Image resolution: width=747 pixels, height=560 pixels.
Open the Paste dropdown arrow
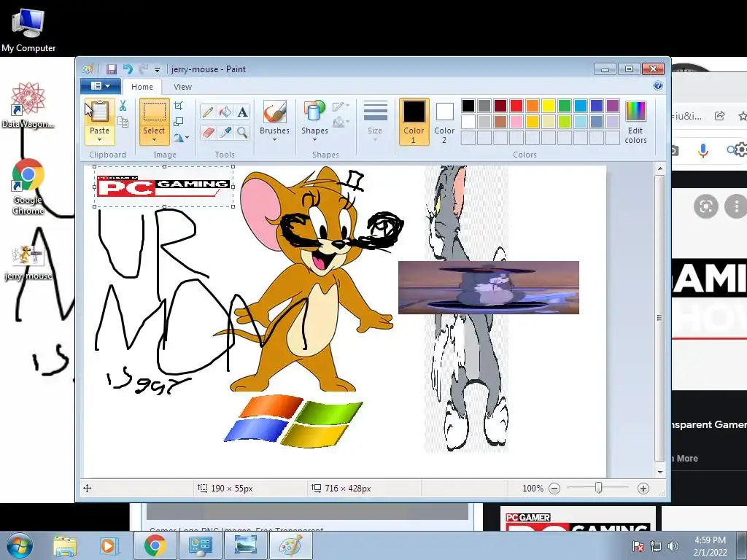pos(99,140)
